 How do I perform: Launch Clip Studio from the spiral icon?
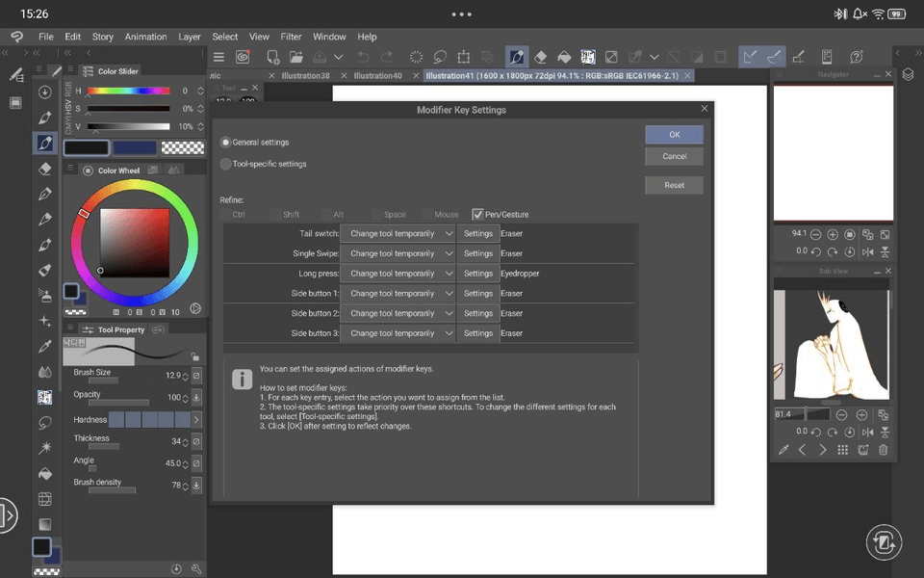point(243,57)
